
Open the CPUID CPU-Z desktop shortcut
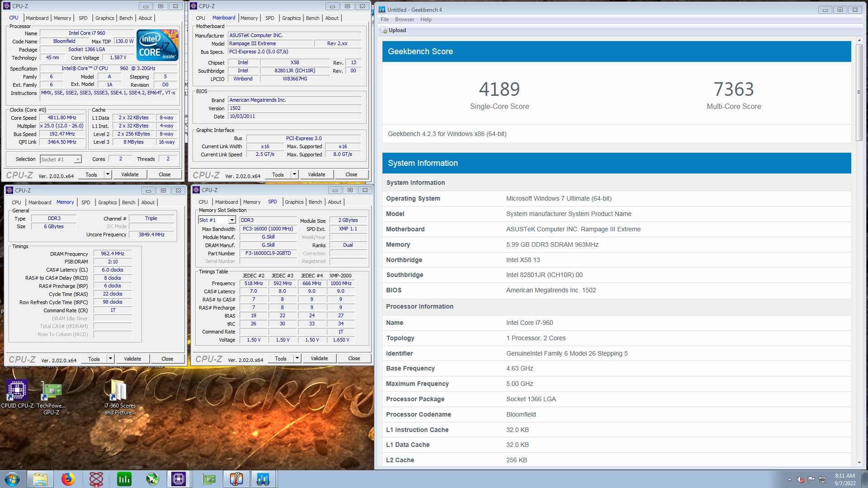17,394
